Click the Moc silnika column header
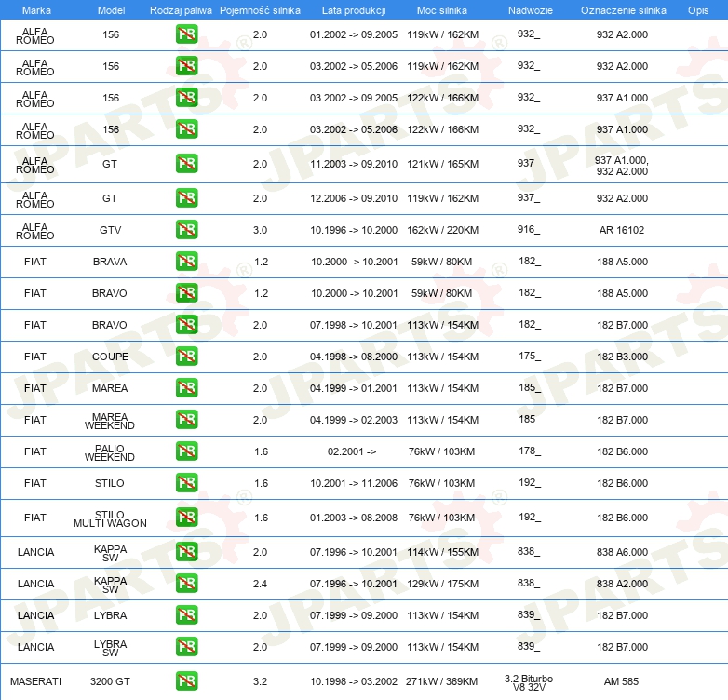The width and height of the screenshot is (728, 700). (442, 10)
